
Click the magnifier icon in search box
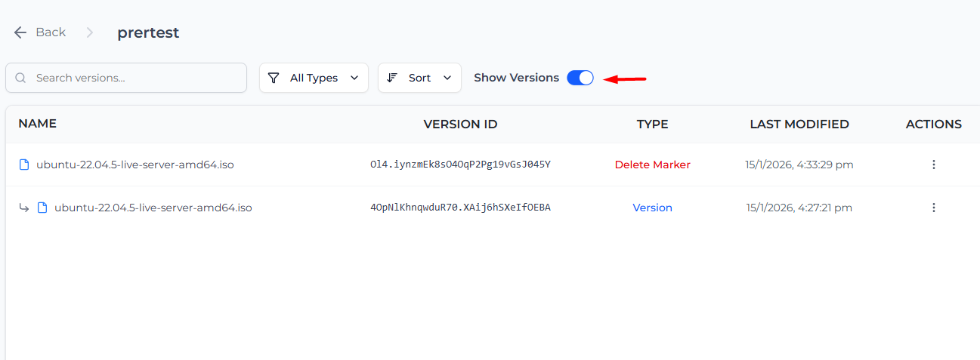21,78
